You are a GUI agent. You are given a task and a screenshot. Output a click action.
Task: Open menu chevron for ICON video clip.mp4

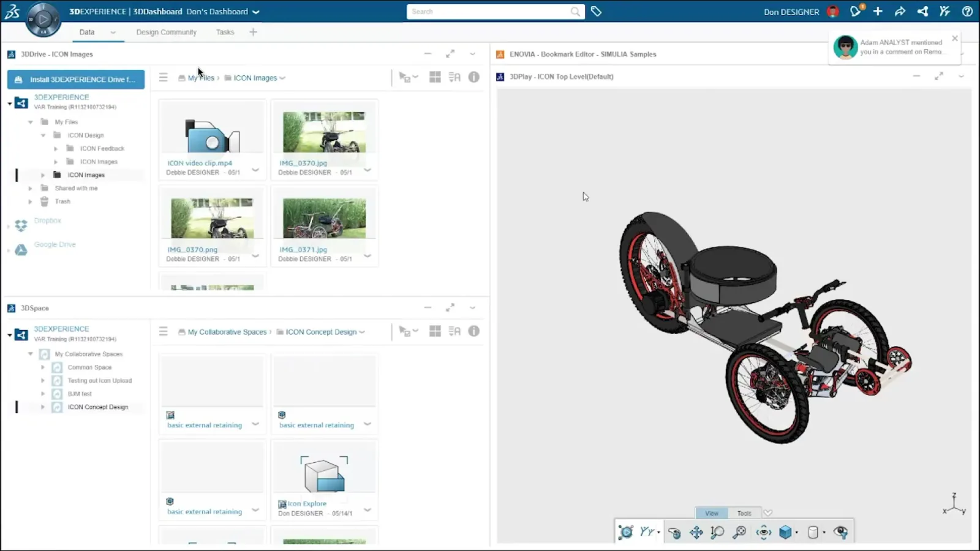point(255,170)
